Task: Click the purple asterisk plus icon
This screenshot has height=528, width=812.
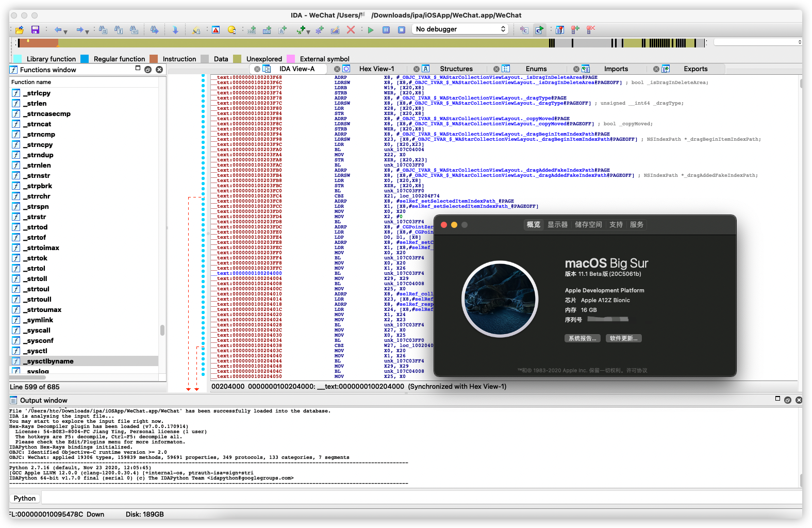Action: click(x=320, y=30)
